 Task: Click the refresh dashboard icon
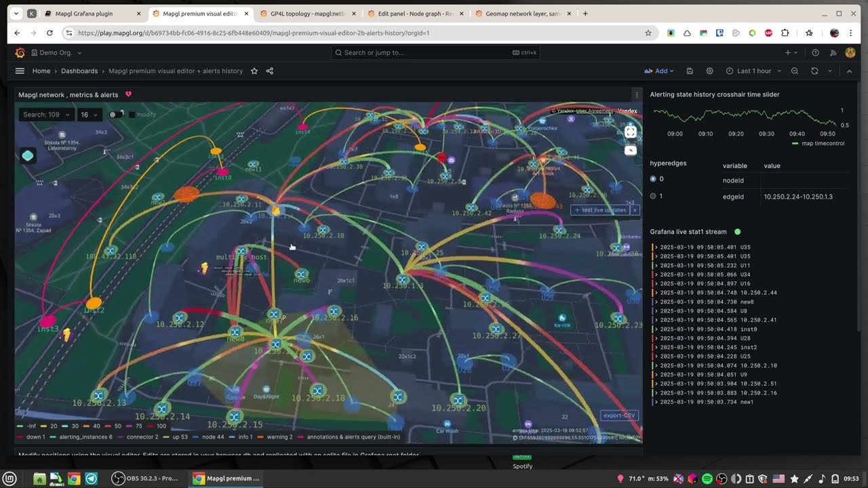click(814, 70)
